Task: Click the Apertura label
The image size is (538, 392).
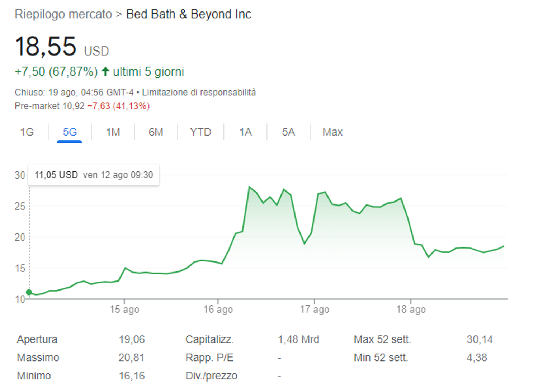Action: 37,339
